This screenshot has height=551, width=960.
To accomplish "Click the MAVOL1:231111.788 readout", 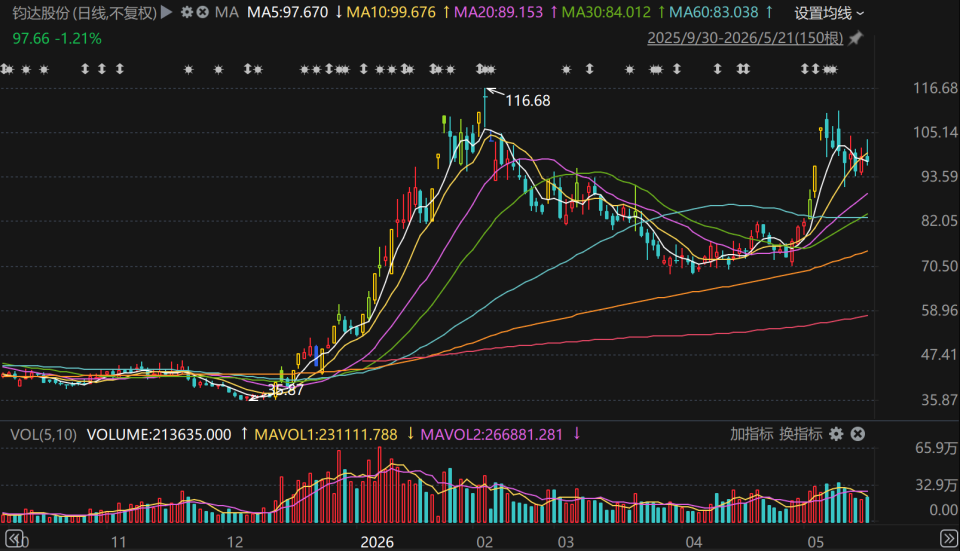I will [326, 435].
